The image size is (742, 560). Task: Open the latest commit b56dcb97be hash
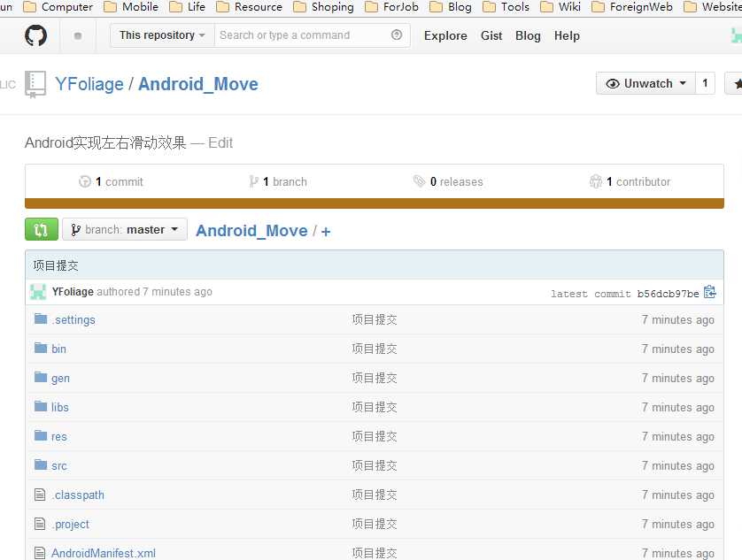(x=669, y=294)
